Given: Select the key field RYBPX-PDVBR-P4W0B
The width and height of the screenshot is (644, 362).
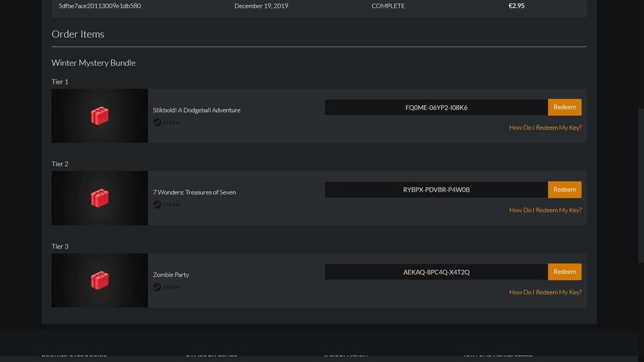Looking at the screenshot, I should click(436, 189).
